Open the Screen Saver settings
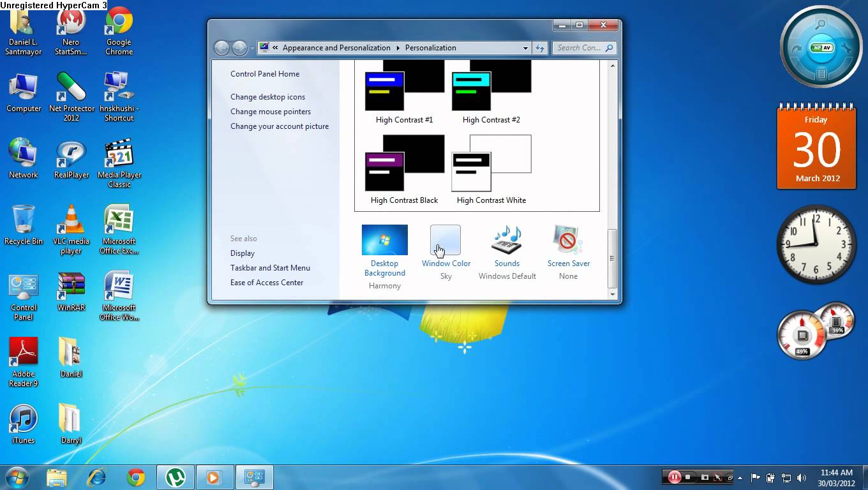868x490 pixels. (x=567, y=241)
